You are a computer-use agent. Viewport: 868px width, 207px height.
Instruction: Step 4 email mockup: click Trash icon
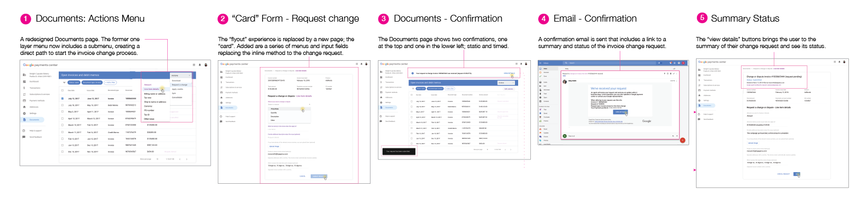(x=540, y=93)
